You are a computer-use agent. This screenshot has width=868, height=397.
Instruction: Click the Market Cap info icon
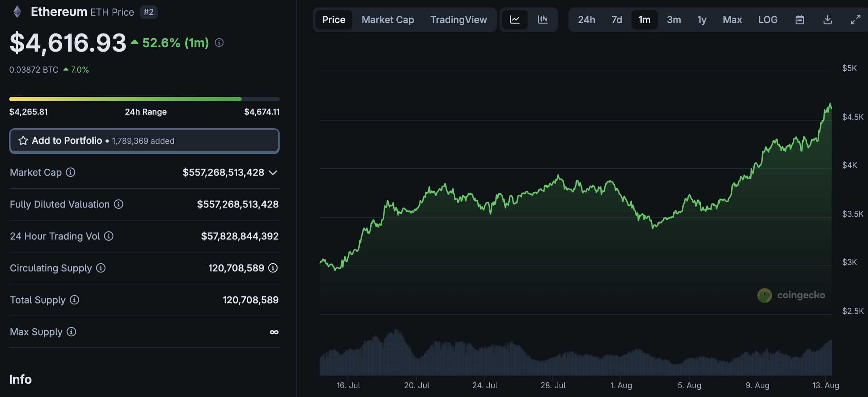(x=70, y=172)
